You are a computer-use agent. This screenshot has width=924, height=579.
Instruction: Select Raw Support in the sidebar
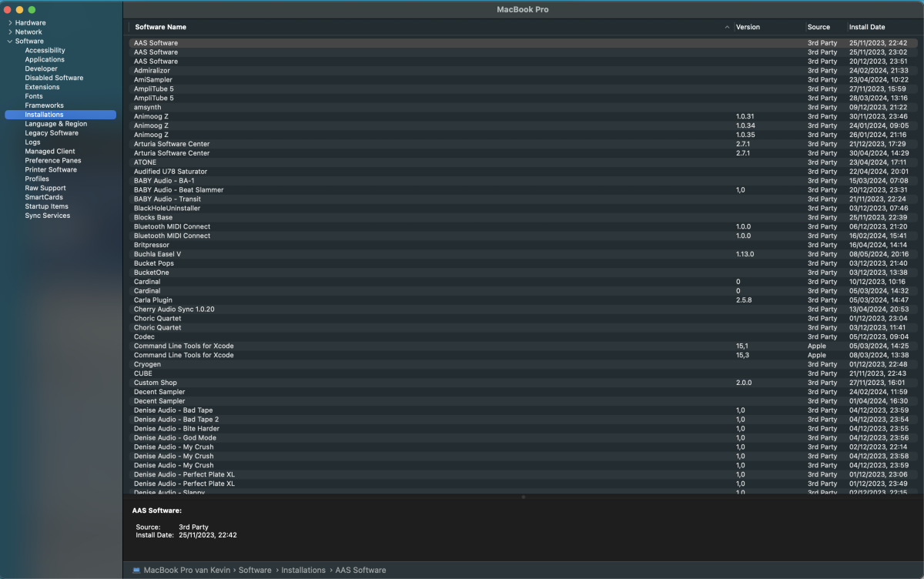[45, 188]
